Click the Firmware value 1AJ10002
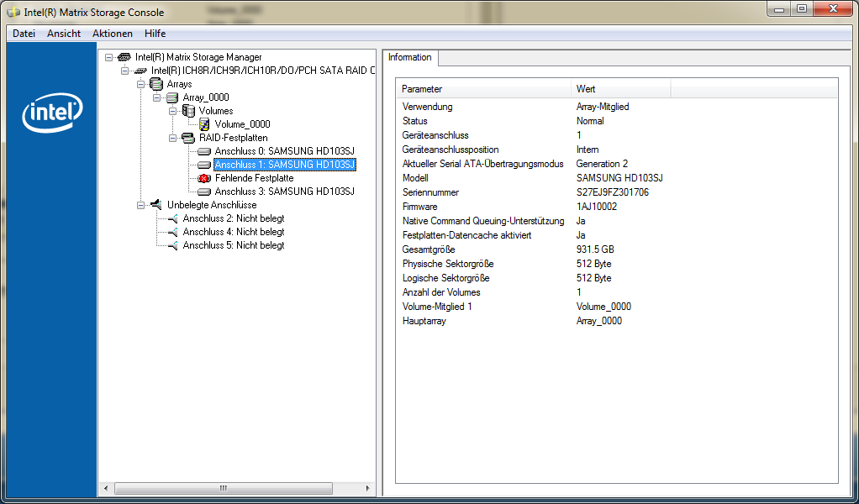 tap(597, 207)
